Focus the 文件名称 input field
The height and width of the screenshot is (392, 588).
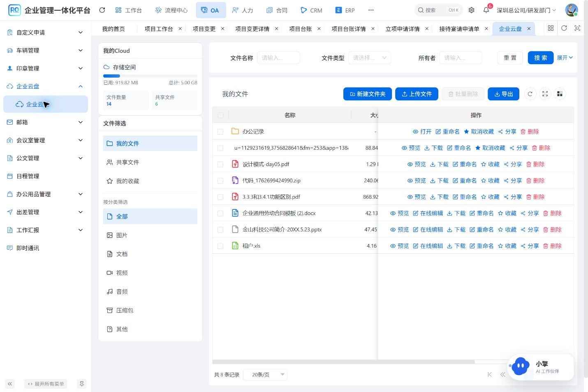tap(278, 58)
